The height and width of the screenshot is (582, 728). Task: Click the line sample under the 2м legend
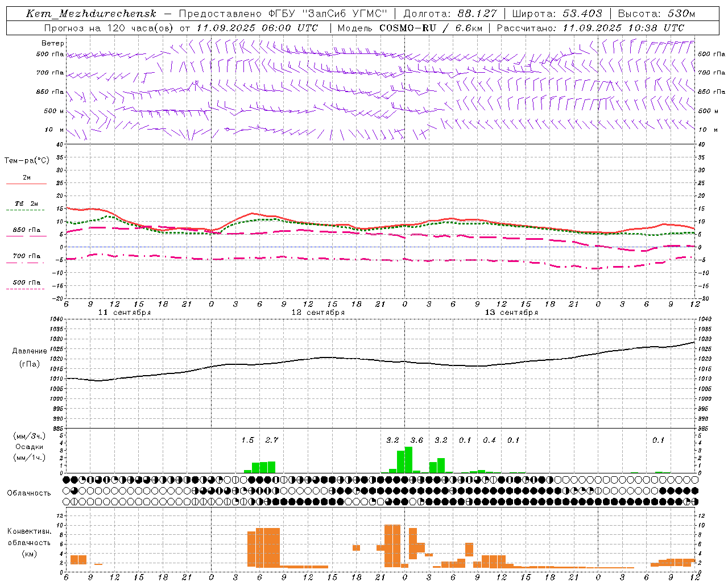point(26,184)
